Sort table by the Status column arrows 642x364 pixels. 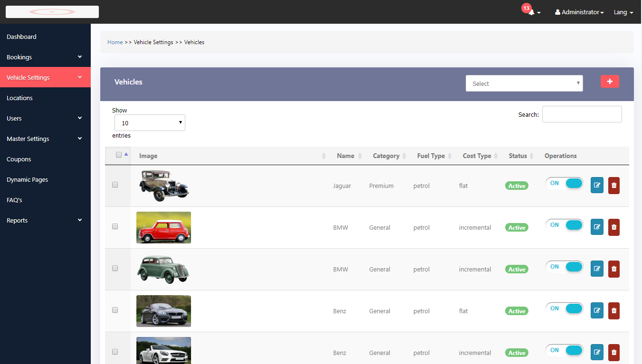point(532,156)
